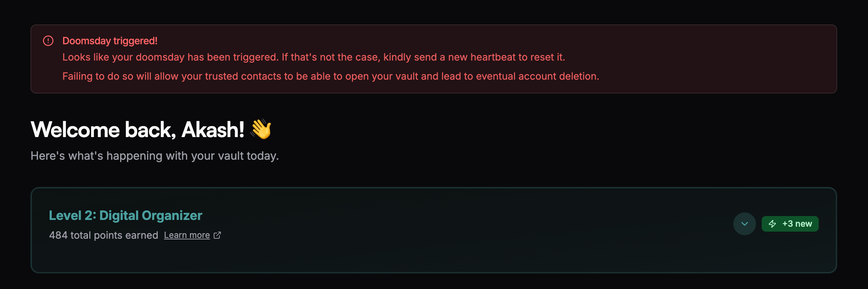Open the Learn more link
This screenshot has height=289, width=868.
pos(187,235)
